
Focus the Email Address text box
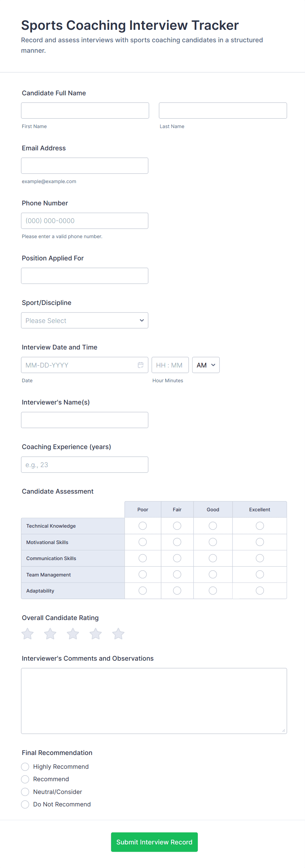pyautogui.click(x=85, y=166)
